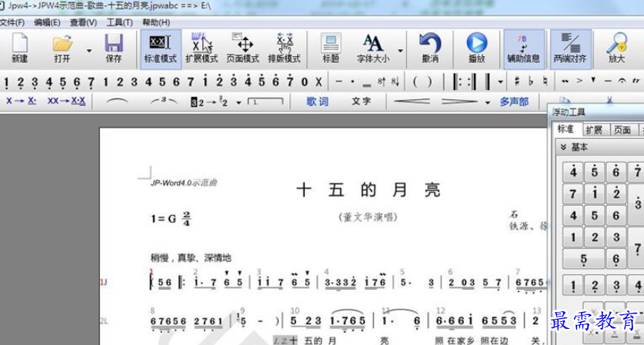
Task: Insert rest note 0 from note toolbar
Action: click(x=305, y=82)
